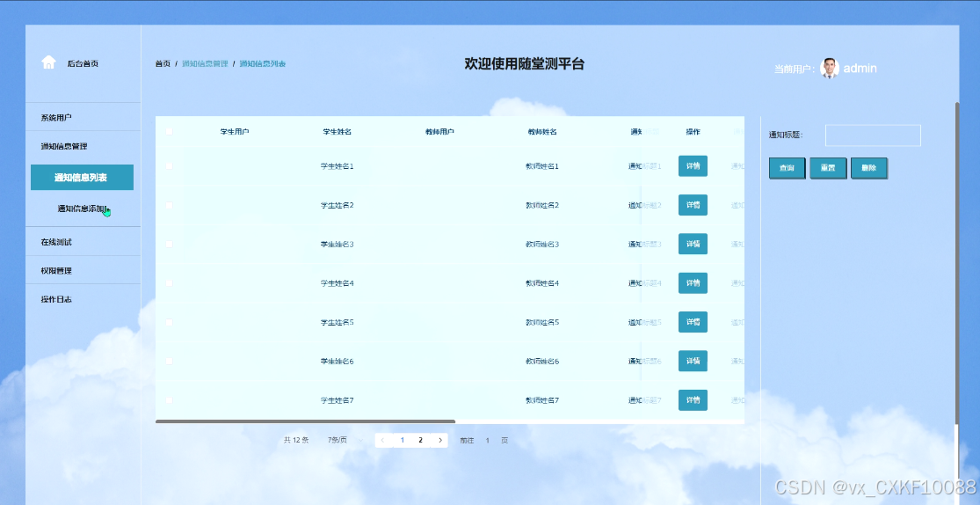Screen dimensions: 980x505
Task: Click the cell 学生姓名2 text
Action: coord(337,205)
